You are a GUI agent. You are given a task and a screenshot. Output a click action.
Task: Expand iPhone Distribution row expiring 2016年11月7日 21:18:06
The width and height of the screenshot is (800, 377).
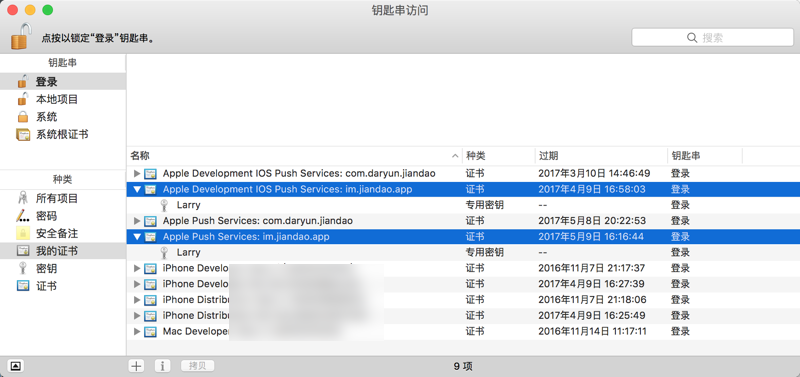pos(136,300)
